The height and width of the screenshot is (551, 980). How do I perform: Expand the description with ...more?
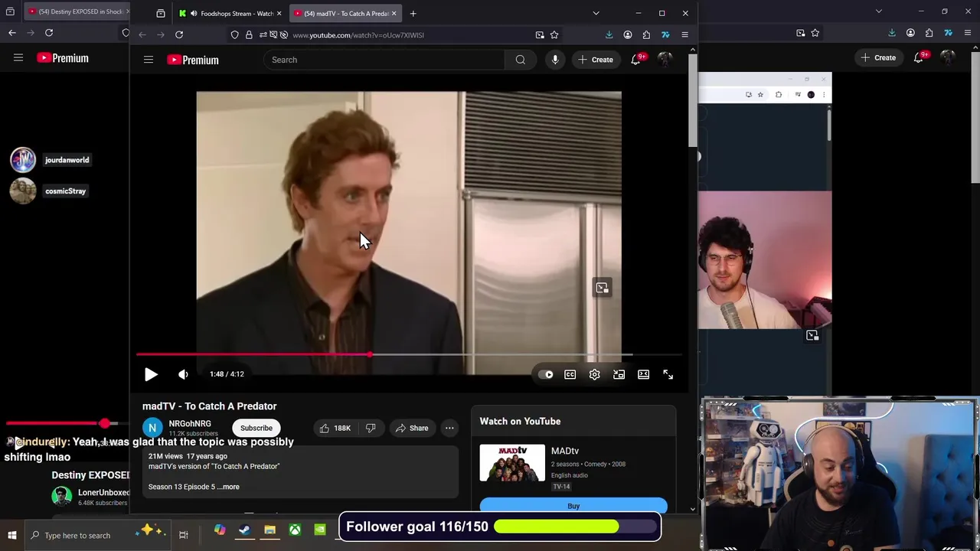[x=228, y=487]
